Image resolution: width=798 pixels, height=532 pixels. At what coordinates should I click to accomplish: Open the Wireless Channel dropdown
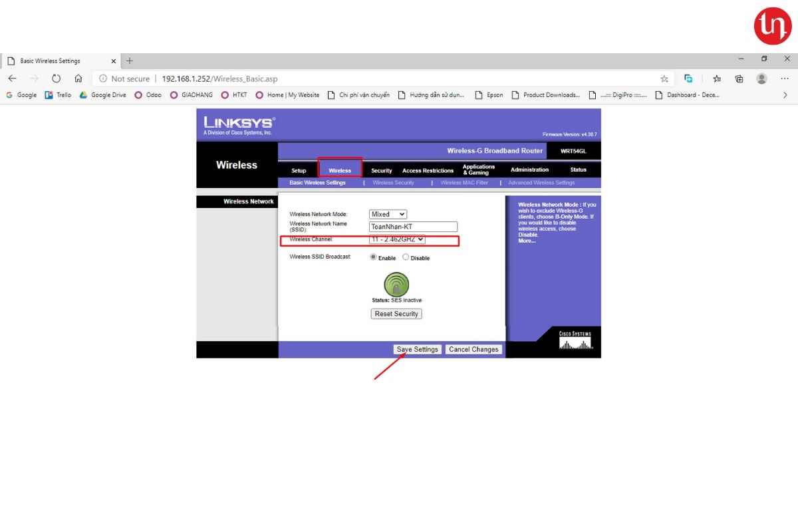(x=397, y=239)
